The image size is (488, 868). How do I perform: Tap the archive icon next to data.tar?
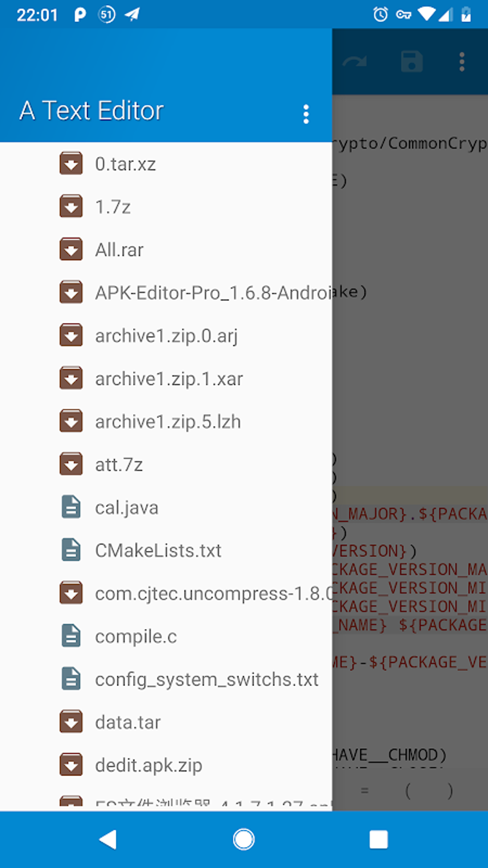point(71,722)
